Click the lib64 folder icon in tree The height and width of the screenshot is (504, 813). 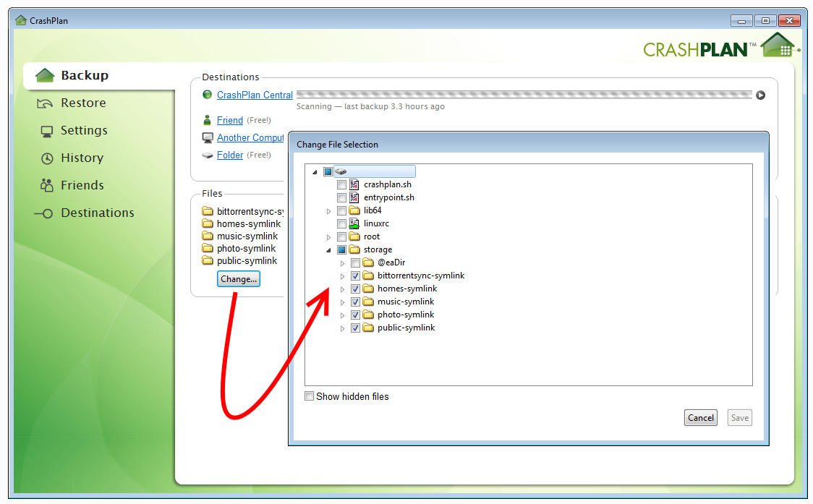point(354,210)
